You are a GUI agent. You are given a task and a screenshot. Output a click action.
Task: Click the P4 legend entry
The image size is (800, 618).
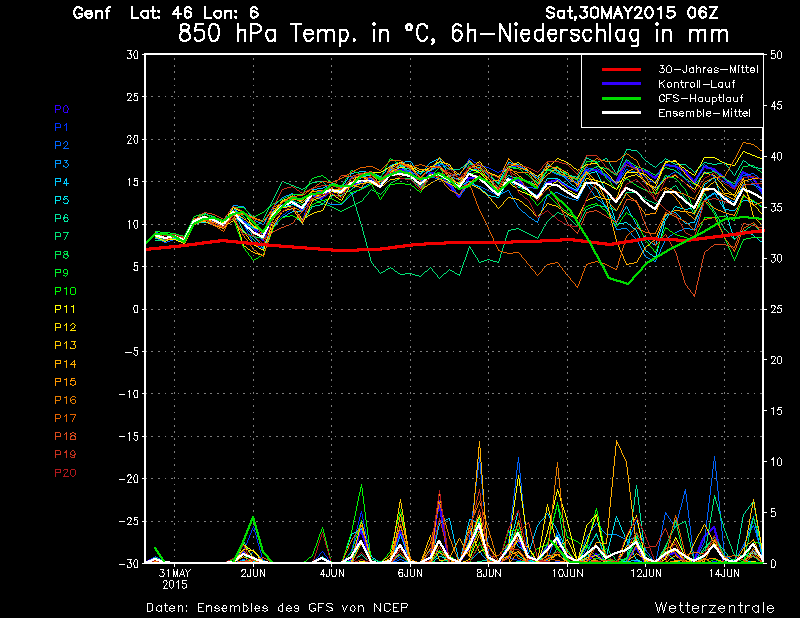(61, 182)
